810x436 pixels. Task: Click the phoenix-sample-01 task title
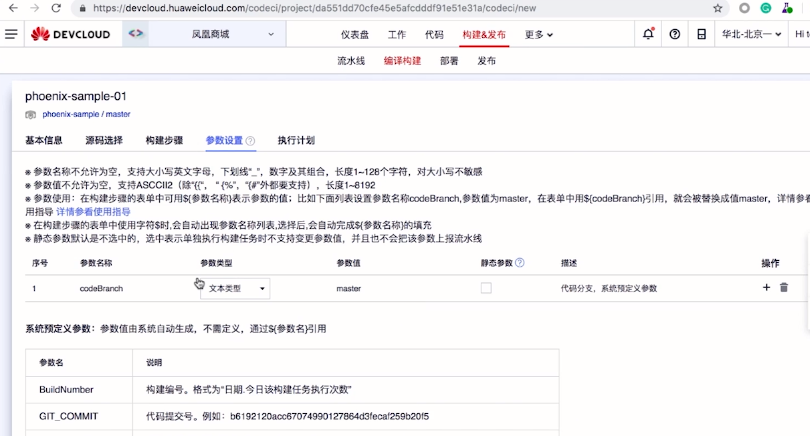[x=76, y=97]
